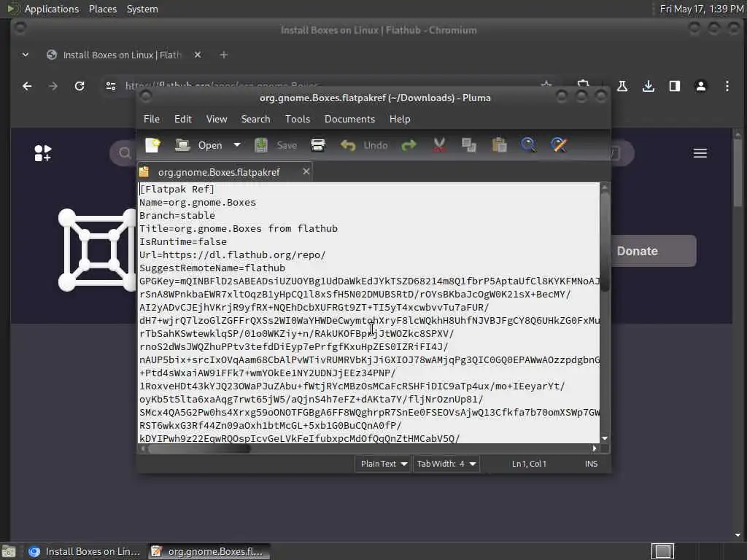The height and width of the screenshot is (560, 747).
Task: Open the File menu in Pluma
Action: click(152, 119)
